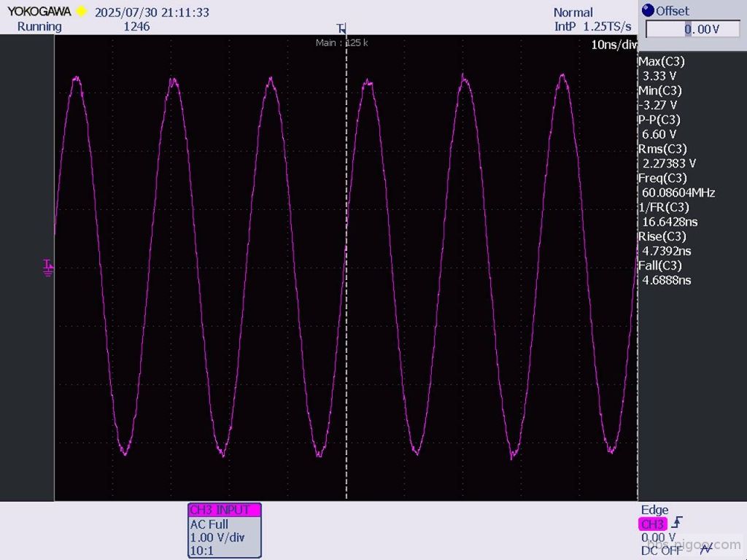Adjust the trigger level 0.00 V control
The width and height of the screenshot is (747, 560).
(x=659, y=537)
